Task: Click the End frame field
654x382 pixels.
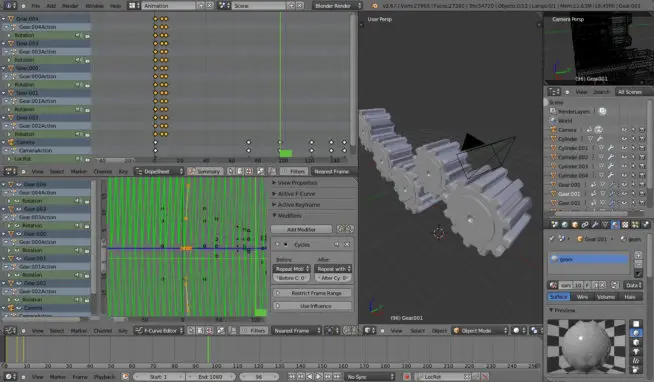Action: coord(211,377)
